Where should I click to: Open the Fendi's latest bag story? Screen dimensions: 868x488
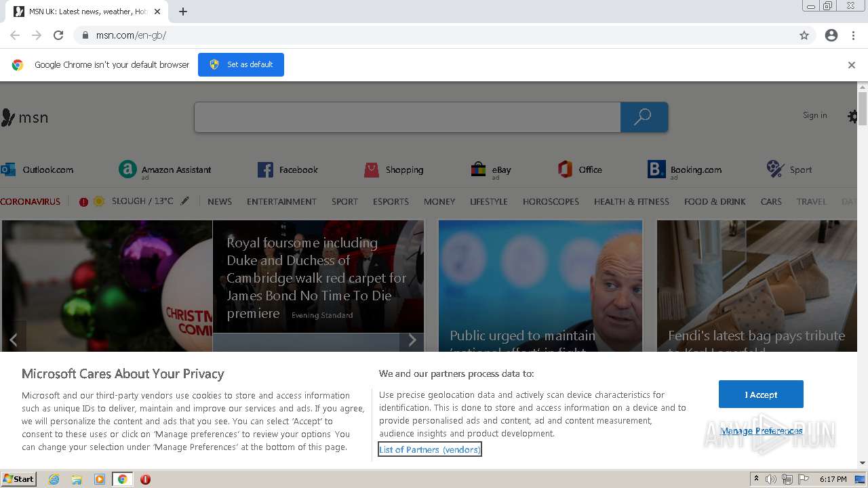point(757,285)
